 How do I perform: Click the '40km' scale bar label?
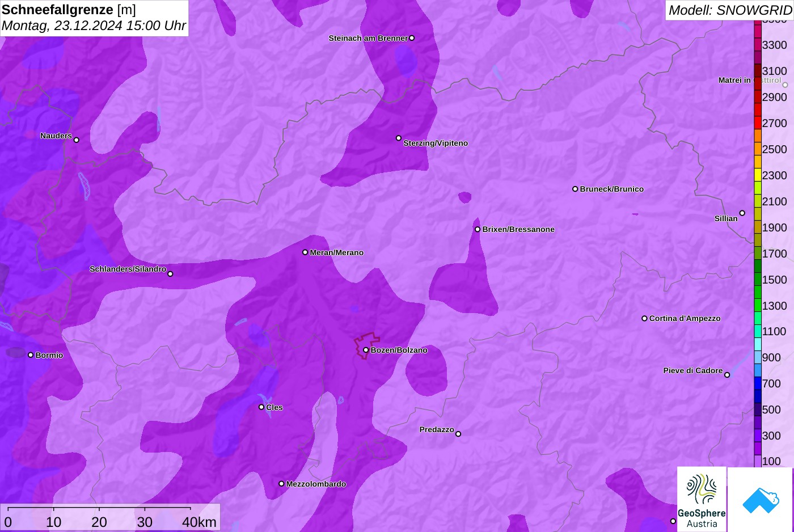point(199,522)
